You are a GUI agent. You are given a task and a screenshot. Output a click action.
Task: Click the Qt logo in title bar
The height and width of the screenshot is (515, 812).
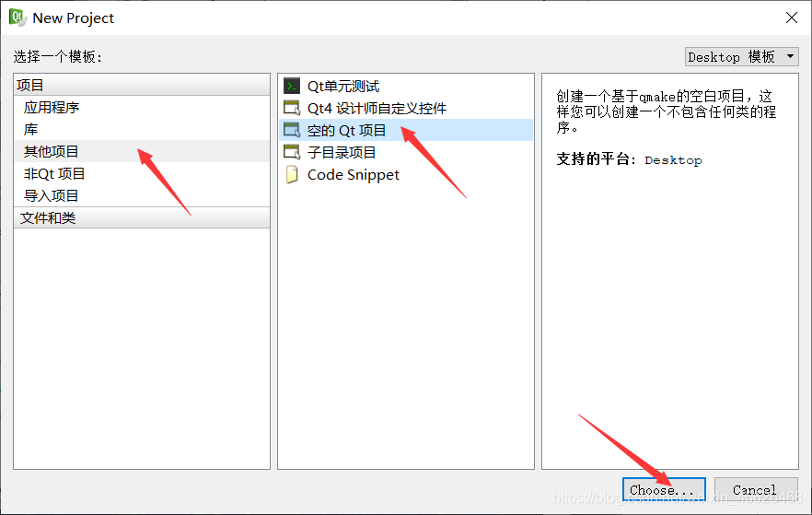coord(17,18)
